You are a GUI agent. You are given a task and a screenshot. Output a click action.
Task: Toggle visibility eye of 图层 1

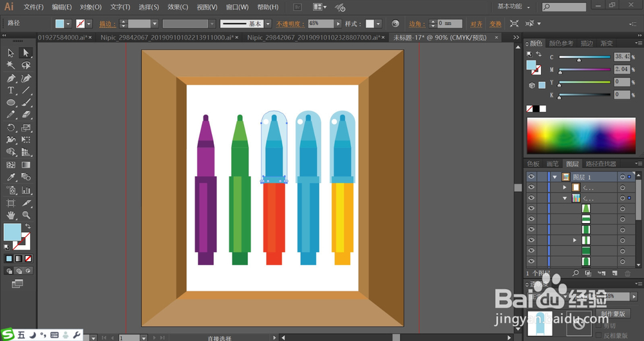click(x=531, y=177)
